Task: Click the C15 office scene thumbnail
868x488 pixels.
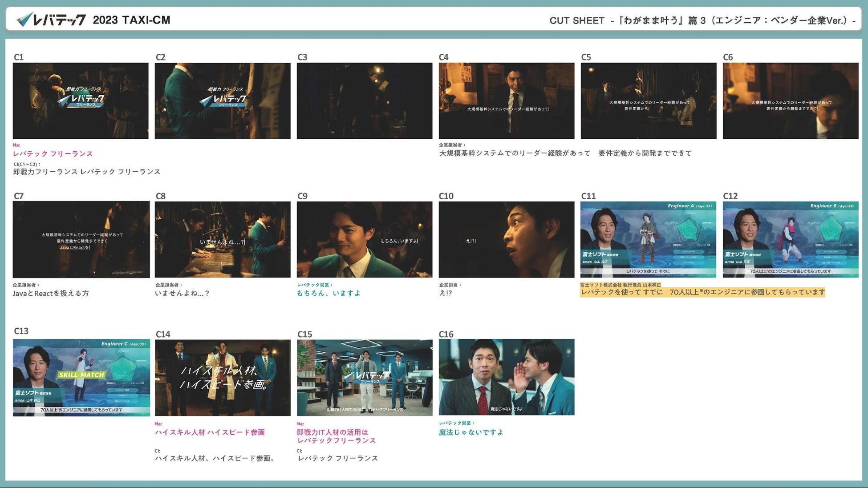Action: [x=365, y=378]
